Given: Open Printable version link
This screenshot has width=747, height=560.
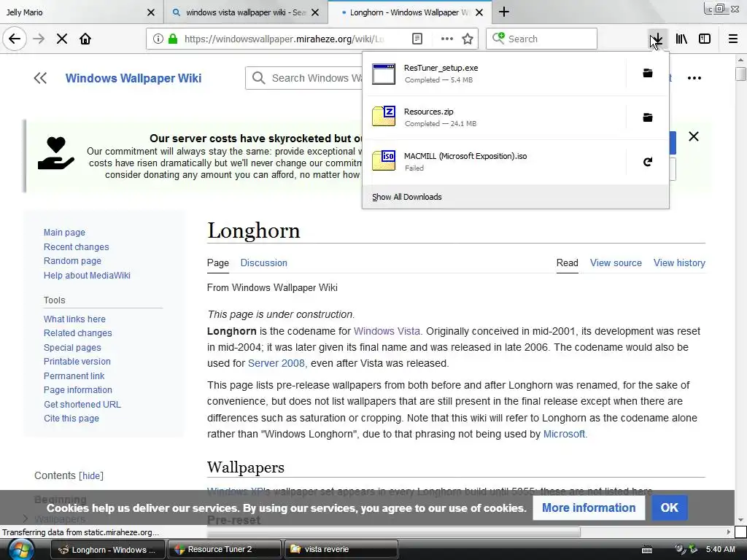Looking at the screenshot, I should tap(77, 362).
